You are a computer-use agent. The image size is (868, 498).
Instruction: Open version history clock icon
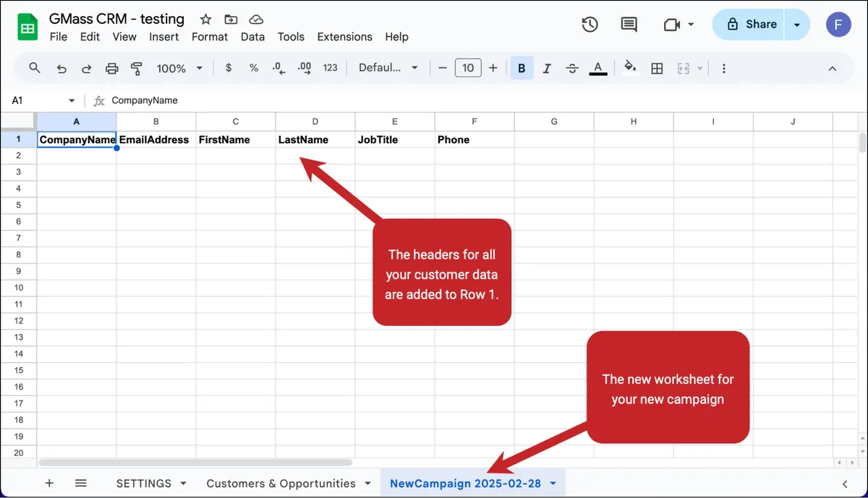click(x=590, y=25)
